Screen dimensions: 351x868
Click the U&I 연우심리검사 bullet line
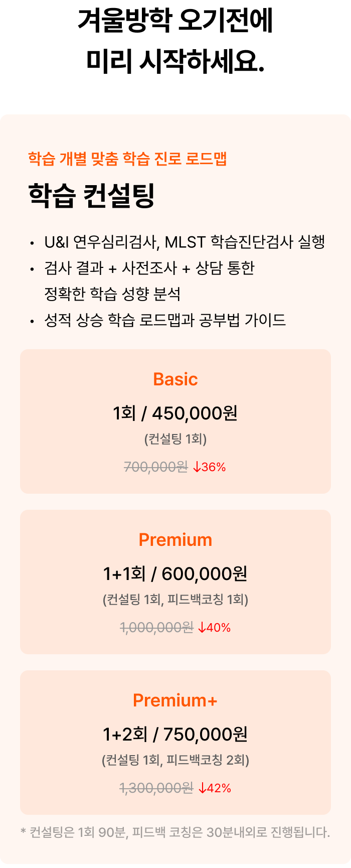coord(185,242)
